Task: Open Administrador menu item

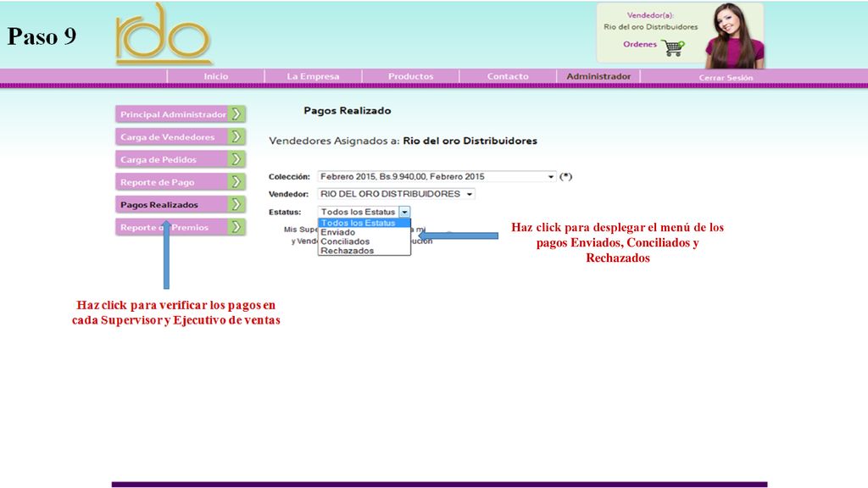Action: pyautogui.click(x=598, y=76)
